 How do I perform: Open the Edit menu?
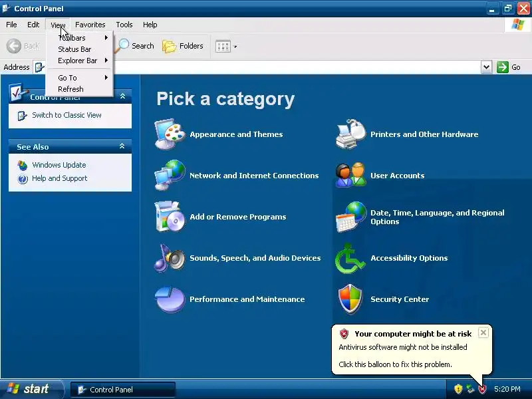33,25
